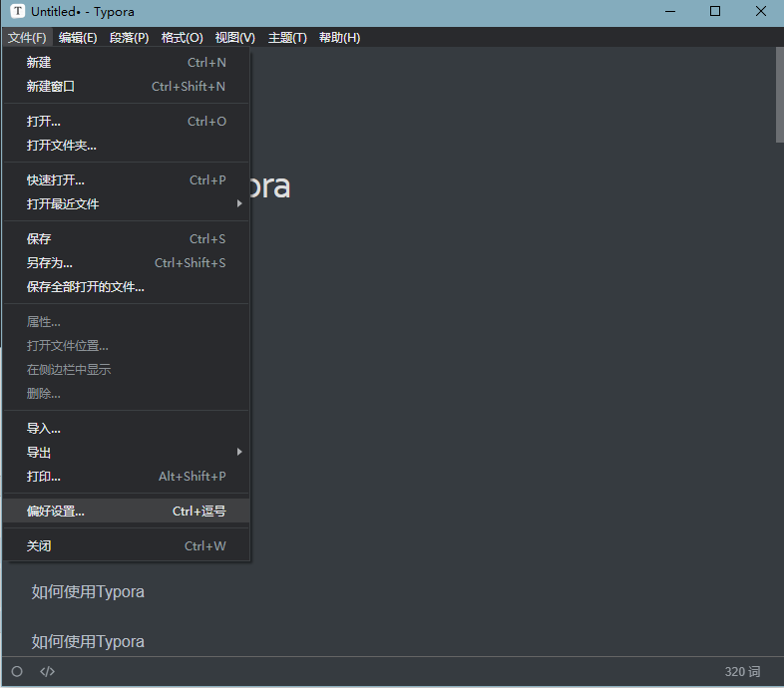Click first 如何使用Typora line in document
The height and width of the screenshot is (688, 784).
pos(88,592)
